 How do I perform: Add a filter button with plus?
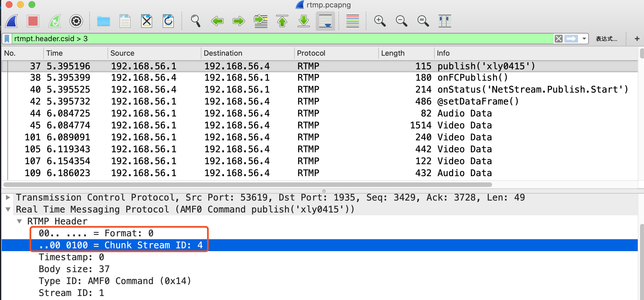[x=637, y=39]
